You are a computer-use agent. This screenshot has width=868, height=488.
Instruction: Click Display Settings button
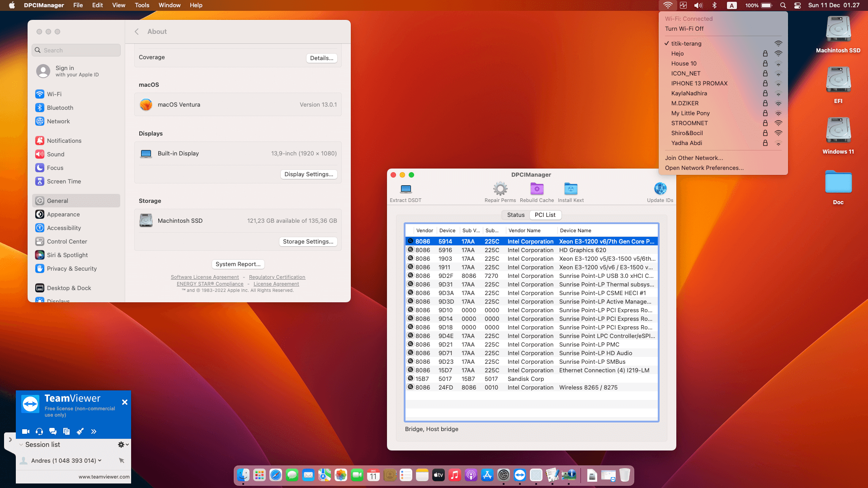click(309, 174)
